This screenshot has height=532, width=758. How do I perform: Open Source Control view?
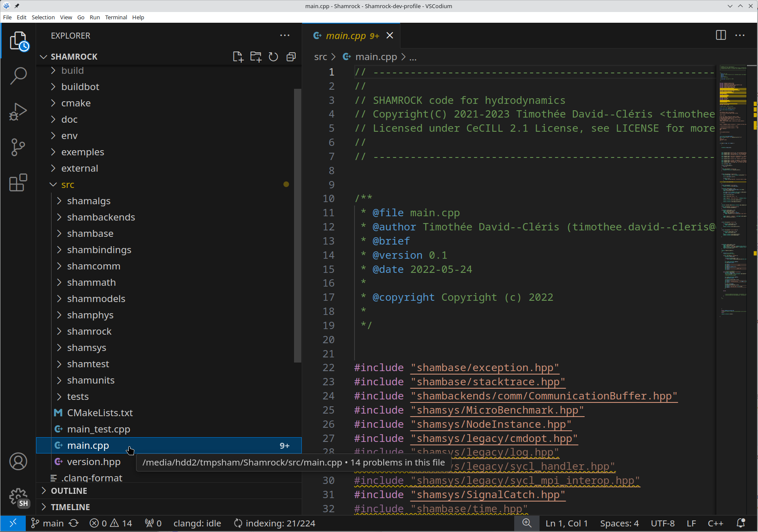click(x=18, y=147)
